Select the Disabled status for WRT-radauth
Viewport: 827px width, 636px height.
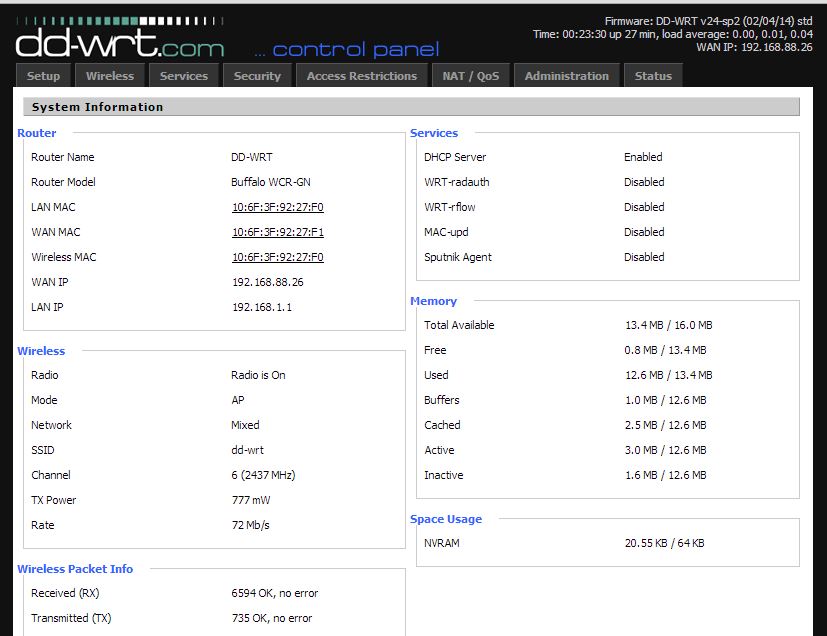[x=644, y=182]
